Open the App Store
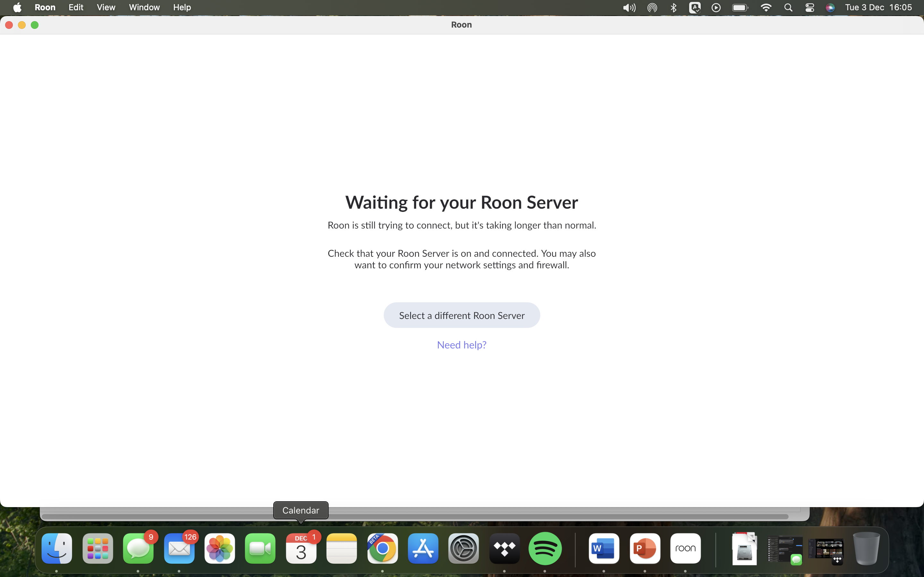The height and width of the screenshot is (577, 924). (x=423, y=548)
